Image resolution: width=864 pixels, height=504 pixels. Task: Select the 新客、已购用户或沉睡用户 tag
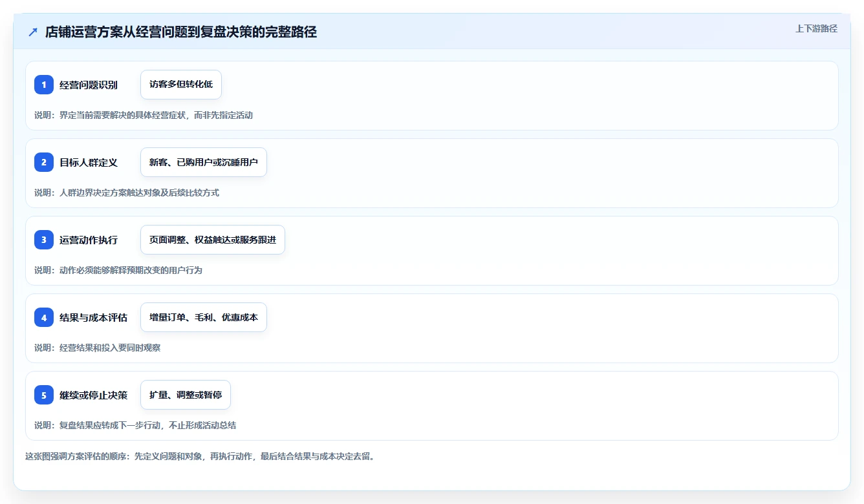(x=204, y=162)
